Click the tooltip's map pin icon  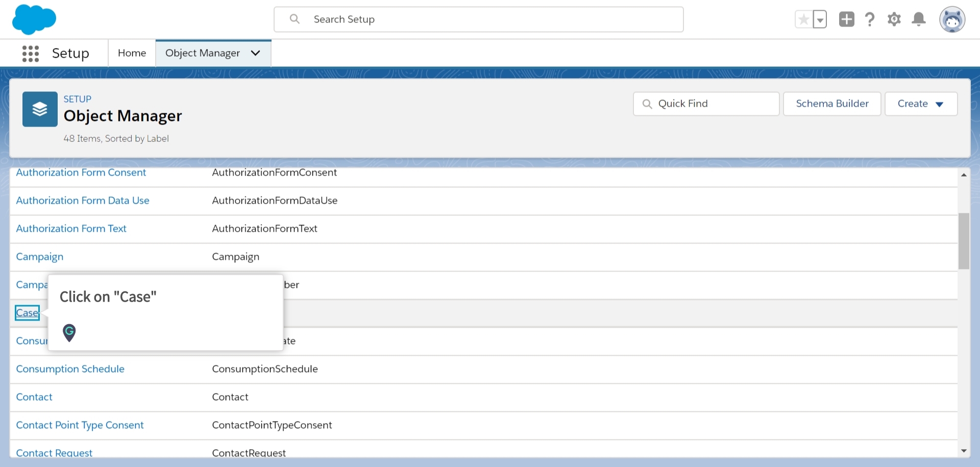point(69,333)
